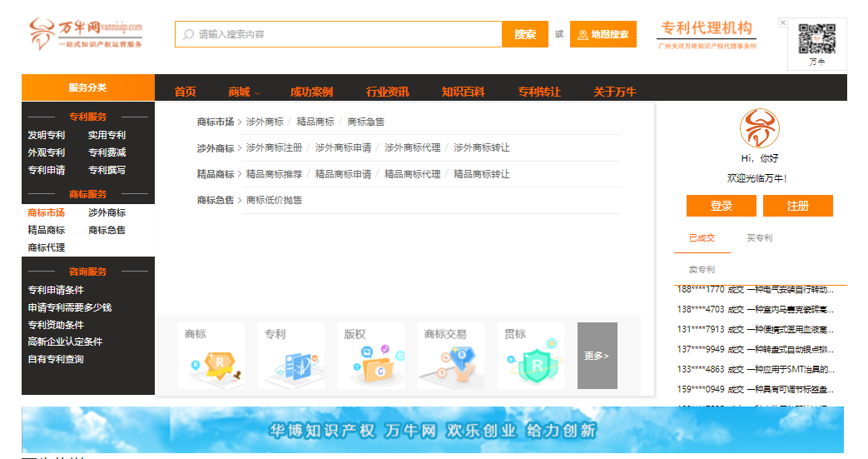Open 发明专利 in sidebar
This screenshot has width=868, height=459.
(x=47, y=135)
